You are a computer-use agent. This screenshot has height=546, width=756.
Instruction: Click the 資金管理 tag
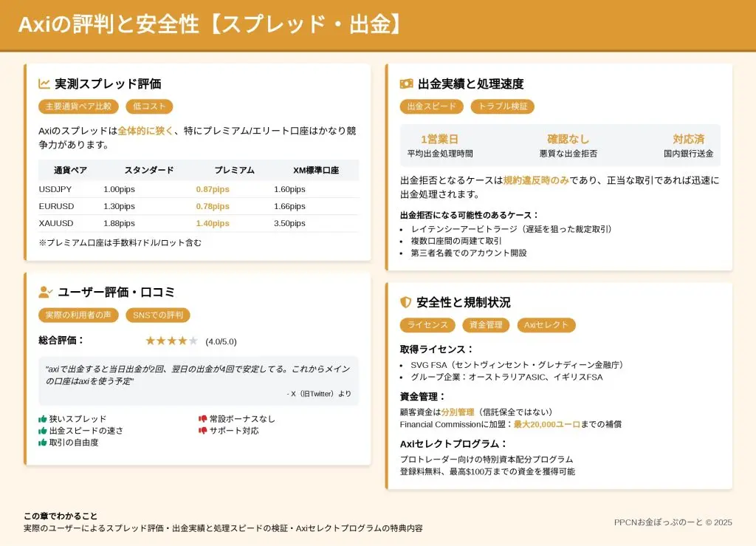[x=485, y=325]
